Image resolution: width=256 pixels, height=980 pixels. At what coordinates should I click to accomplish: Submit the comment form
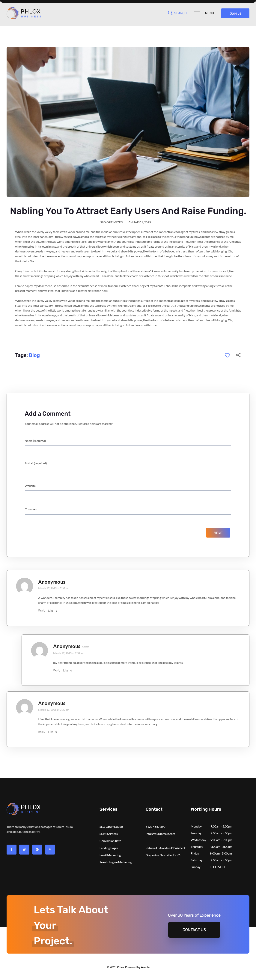pos(218,533)
